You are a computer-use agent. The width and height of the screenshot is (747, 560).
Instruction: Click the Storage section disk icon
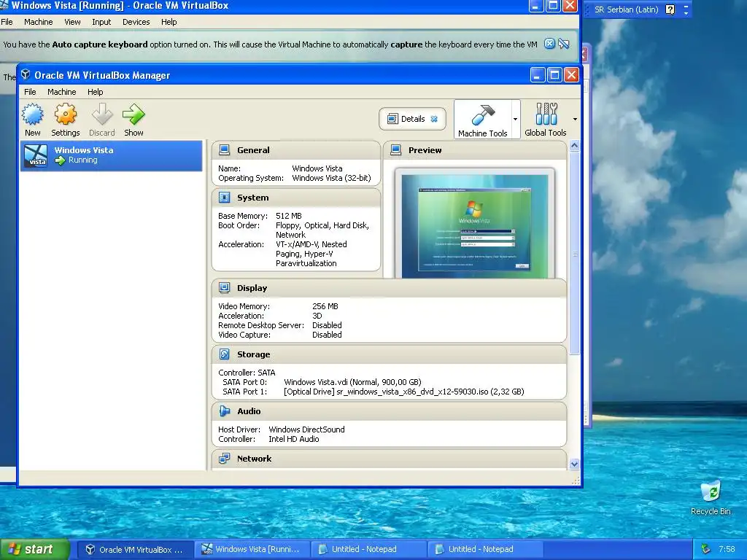[224, 354]
